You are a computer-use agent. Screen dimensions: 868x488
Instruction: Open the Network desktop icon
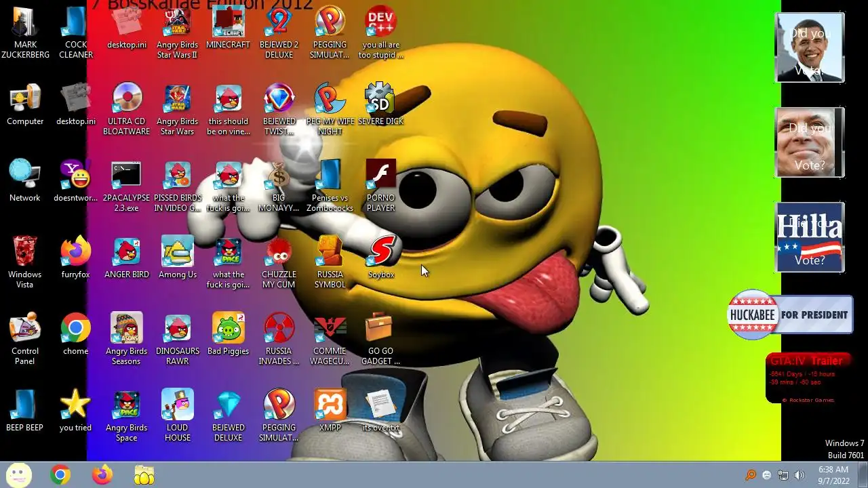pos(25,181)
